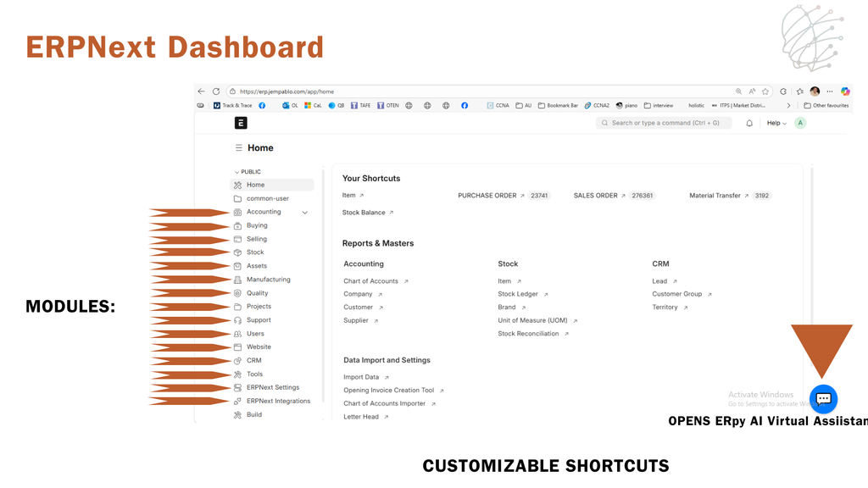Click the Website module icon
This screenshot has height=488, width=868.
click(237, 347)
